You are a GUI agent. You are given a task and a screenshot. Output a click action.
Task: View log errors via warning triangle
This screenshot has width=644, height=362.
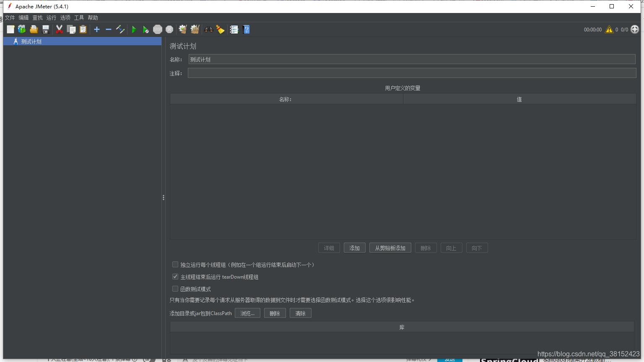[x=609, y=29]
